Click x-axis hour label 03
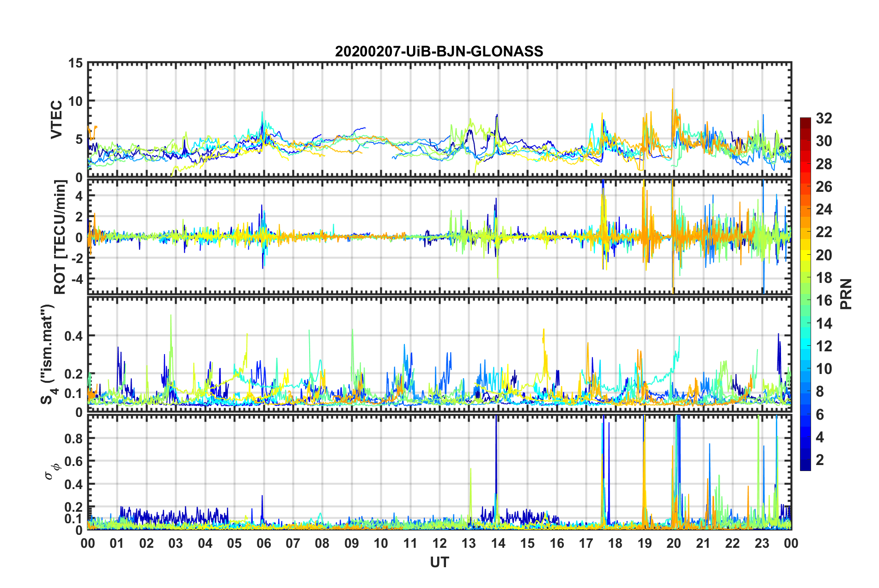 [176, 543]
